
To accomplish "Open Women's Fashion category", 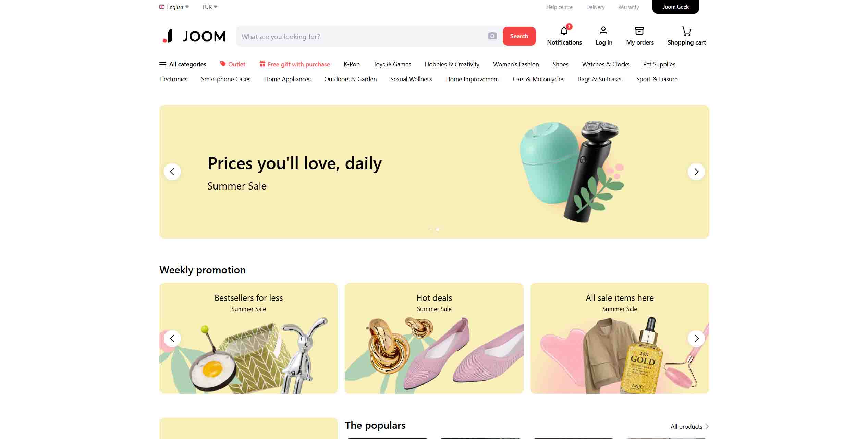I will tap(516, 64).
